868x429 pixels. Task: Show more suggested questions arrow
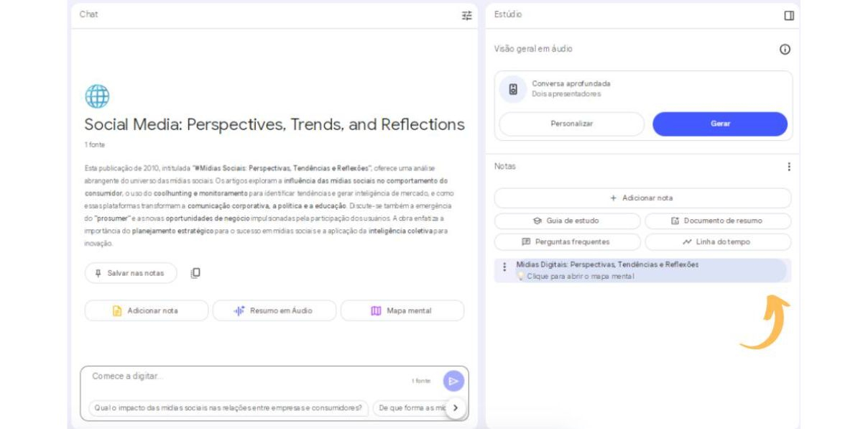point(454,408)
